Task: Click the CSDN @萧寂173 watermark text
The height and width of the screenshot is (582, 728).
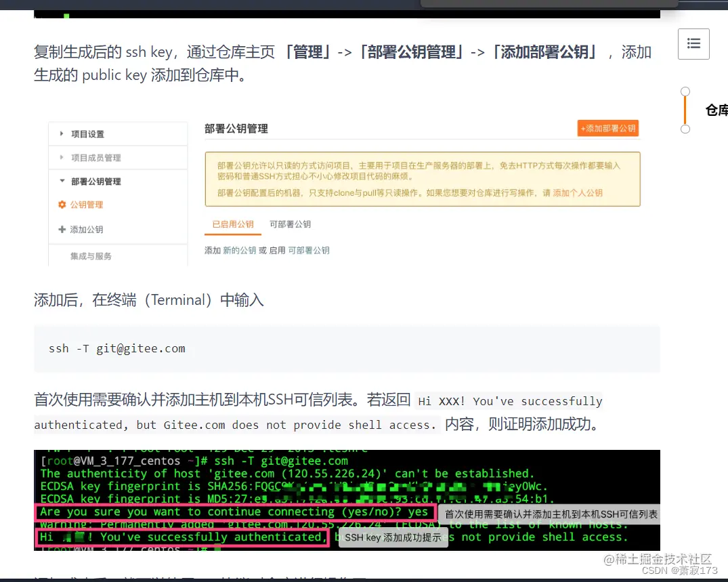Action: tap(679, 572)
